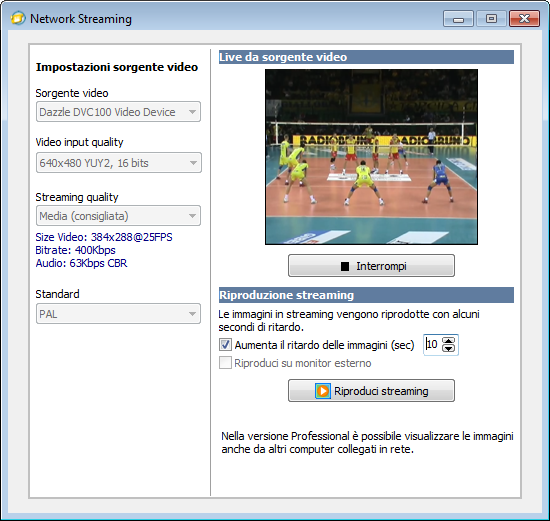Maximize the Network Streaming window
Viewport: 550px width, 521px height.
pyautogui.click(x=491, y=18)
